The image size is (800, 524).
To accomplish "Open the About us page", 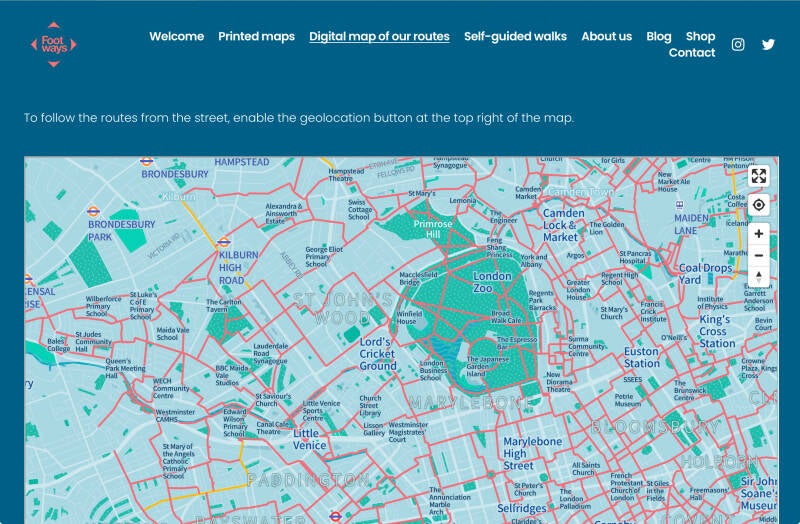I will (x=607, y=36).
